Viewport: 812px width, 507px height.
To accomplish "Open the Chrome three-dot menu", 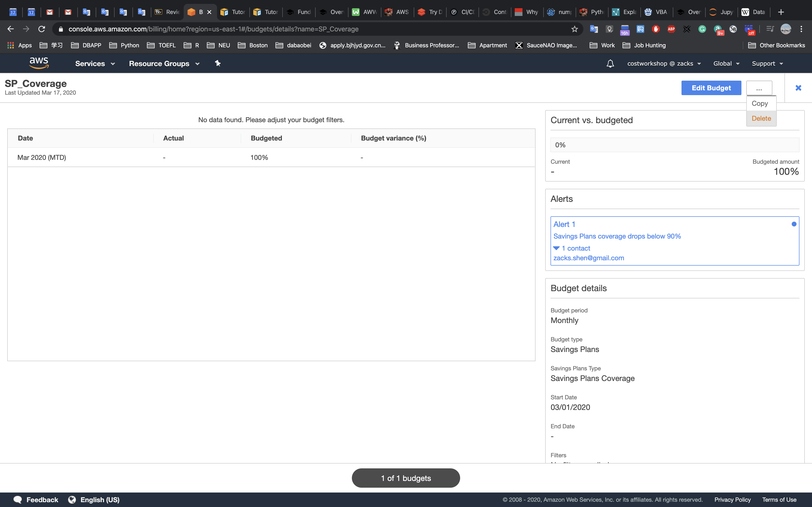I will coord(801,29).
